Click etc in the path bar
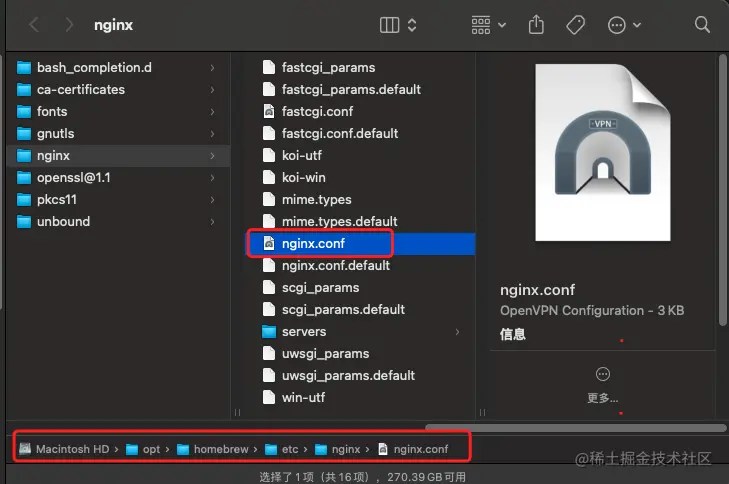Screen dimensions: 729x484 [x=282, y=449]
